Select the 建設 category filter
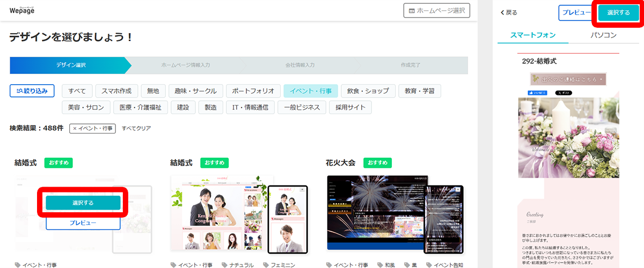Image resolution: width=644 pixels, height=268 pixels. coord(182,107)
